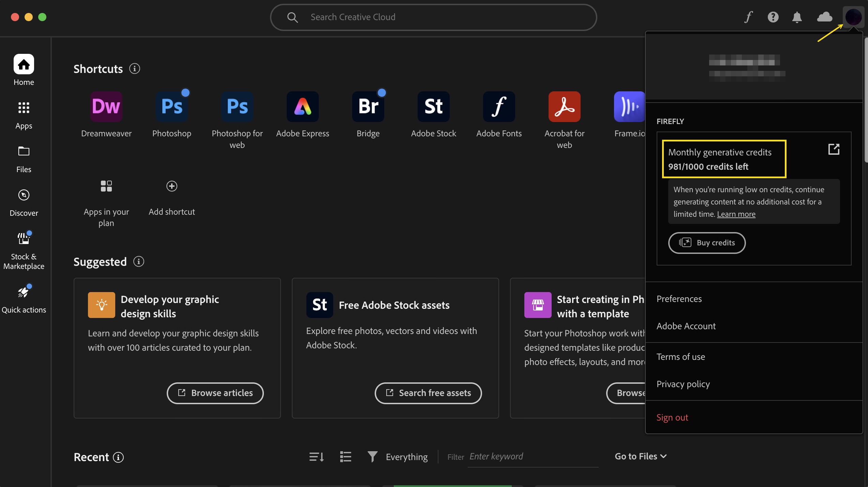Open Firefly credits external link icon
This screenshot has width=868, height=487.
[834, 149]
